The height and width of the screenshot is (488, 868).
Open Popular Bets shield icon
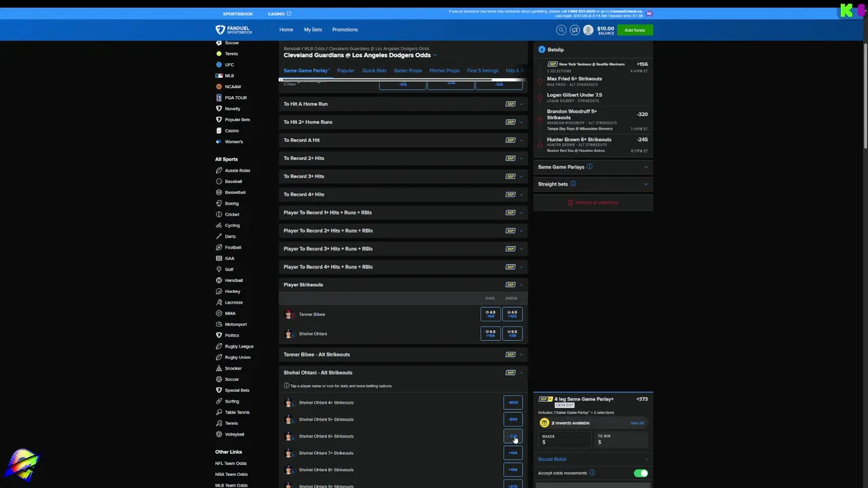219,119
